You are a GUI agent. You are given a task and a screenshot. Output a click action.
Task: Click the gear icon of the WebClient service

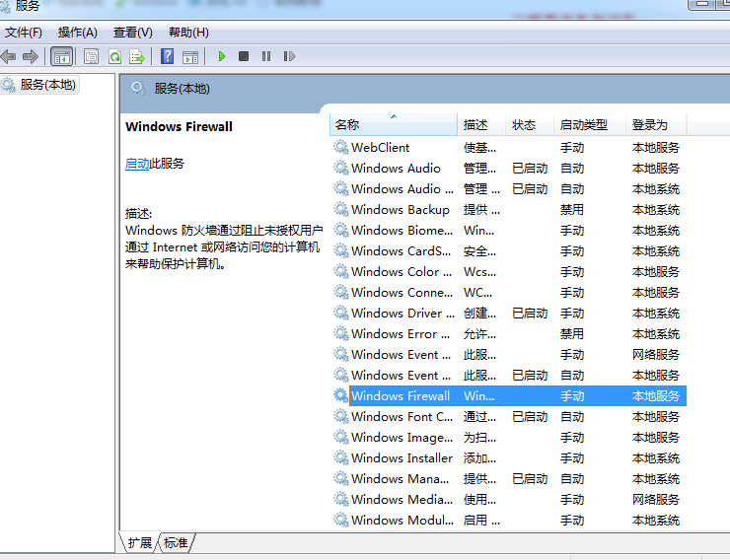pos(340,148)
